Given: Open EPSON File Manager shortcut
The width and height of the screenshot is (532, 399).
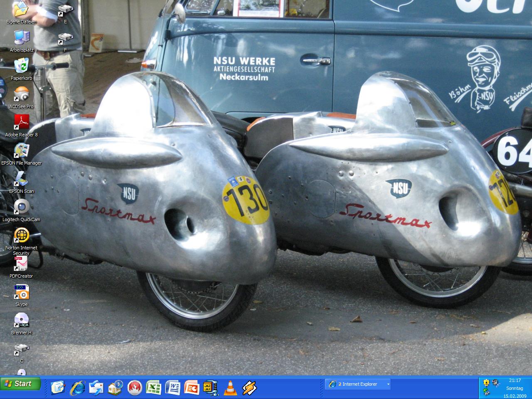Looking at the screenshot, I should click(21, 151).
